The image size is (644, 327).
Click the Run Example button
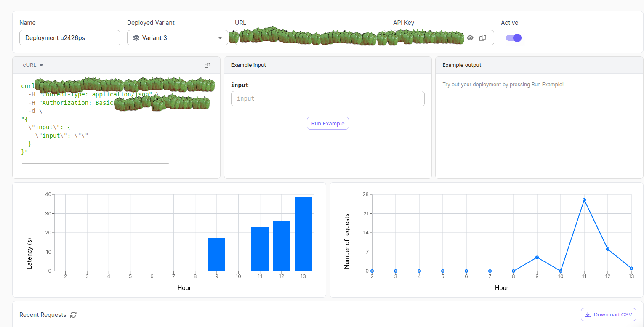(328, 123)
